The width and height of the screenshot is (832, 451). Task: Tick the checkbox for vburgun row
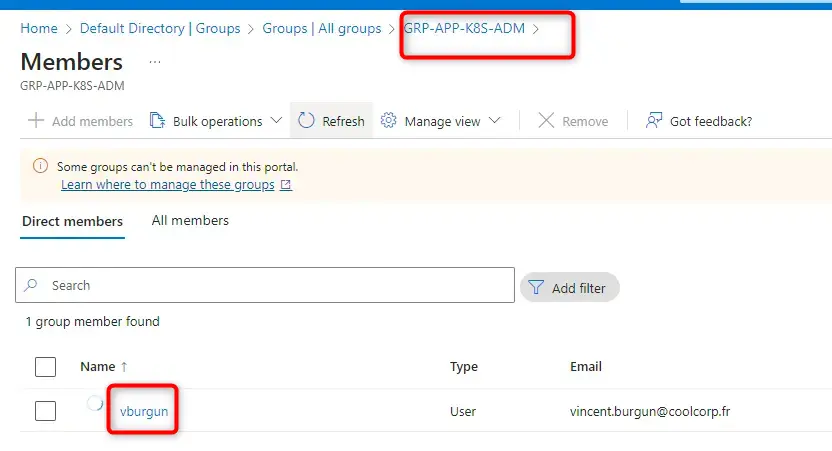(46, 411)
